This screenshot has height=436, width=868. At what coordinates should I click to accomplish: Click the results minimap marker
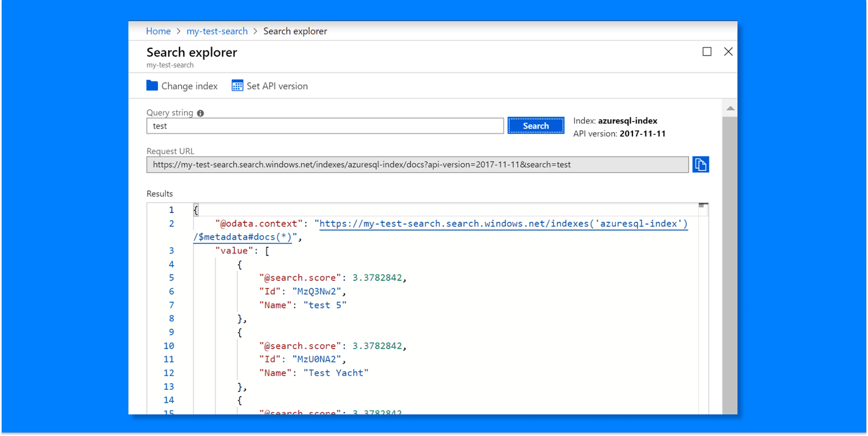tap(703, 206)
